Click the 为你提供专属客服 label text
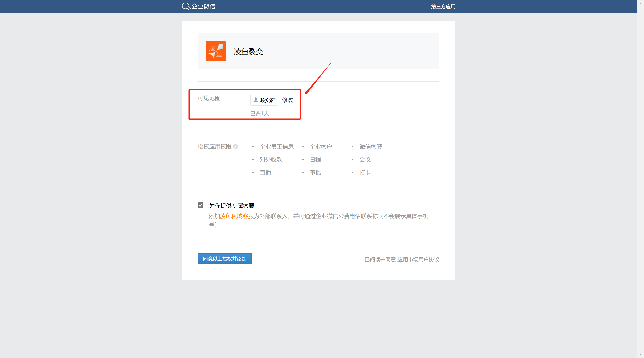This screenshot has height=358, width=644. (x=231, y=206)
